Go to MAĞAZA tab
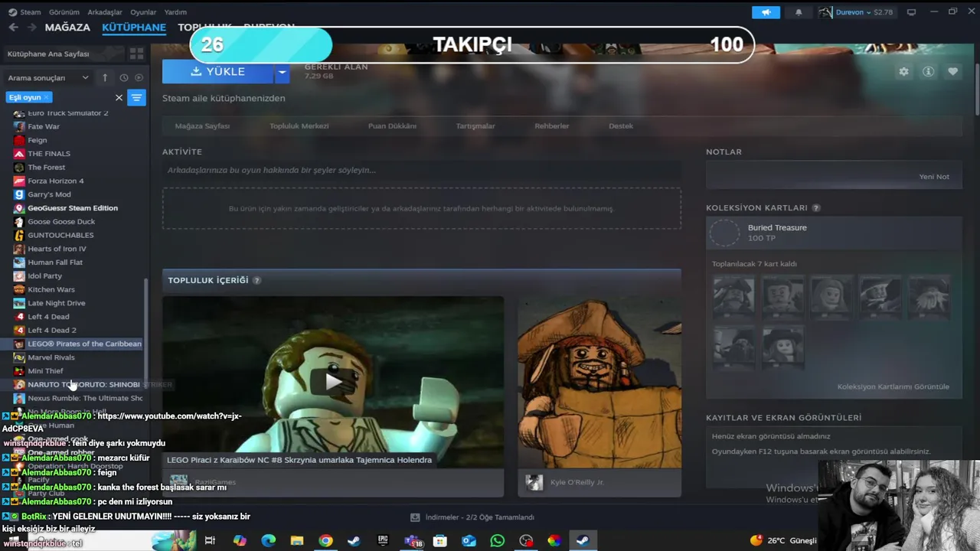 (x=67, y=27)
